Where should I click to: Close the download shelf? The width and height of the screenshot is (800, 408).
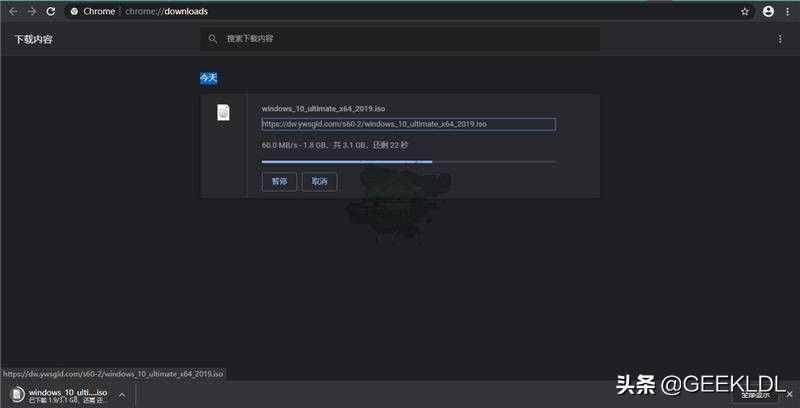[789, 394]
